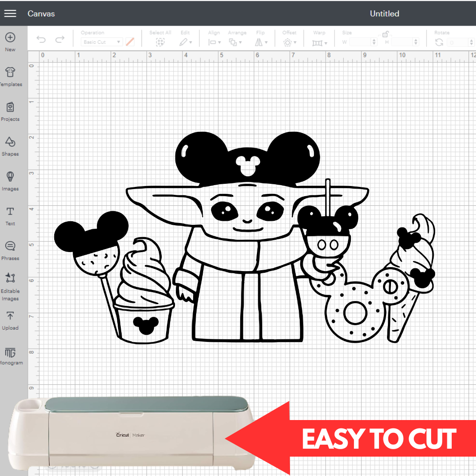Open the Warp dropdown
This screenshot has height=476, width=476.
pos(320,43)
